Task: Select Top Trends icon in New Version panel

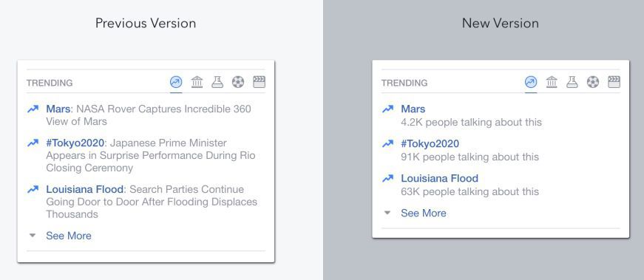Action: pyautogui.click(x=531, y=82)
